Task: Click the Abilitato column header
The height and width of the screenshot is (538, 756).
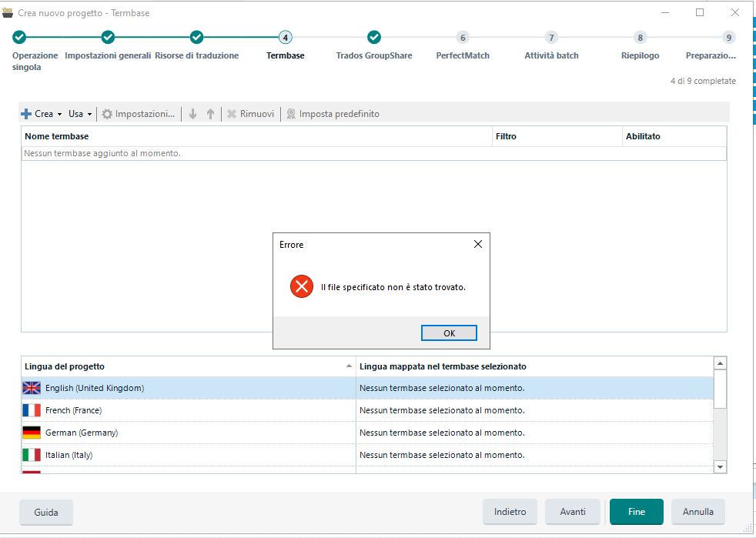Action: pyautogui.click(x=674, y=136)
